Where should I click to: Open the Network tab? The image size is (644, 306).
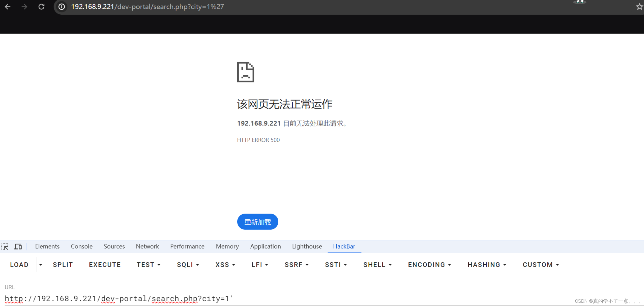coord(147,246)
